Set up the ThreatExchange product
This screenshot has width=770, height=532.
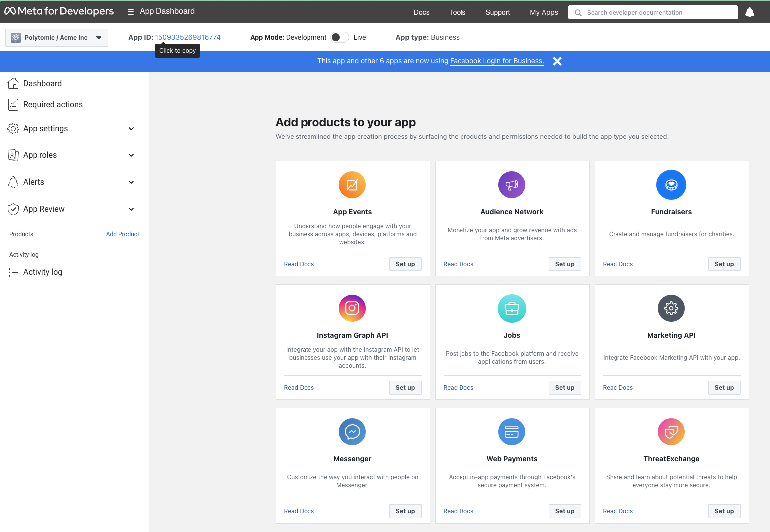[724, 511]
